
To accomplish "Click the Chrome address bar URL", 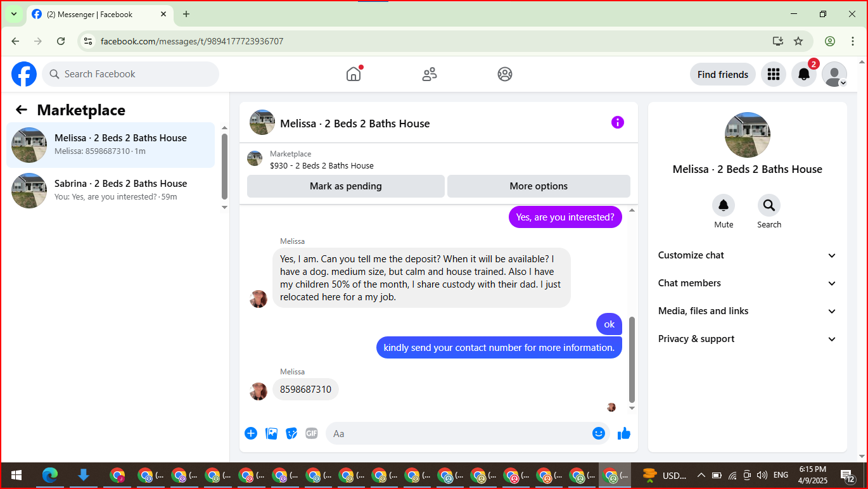I will (192, 41).
